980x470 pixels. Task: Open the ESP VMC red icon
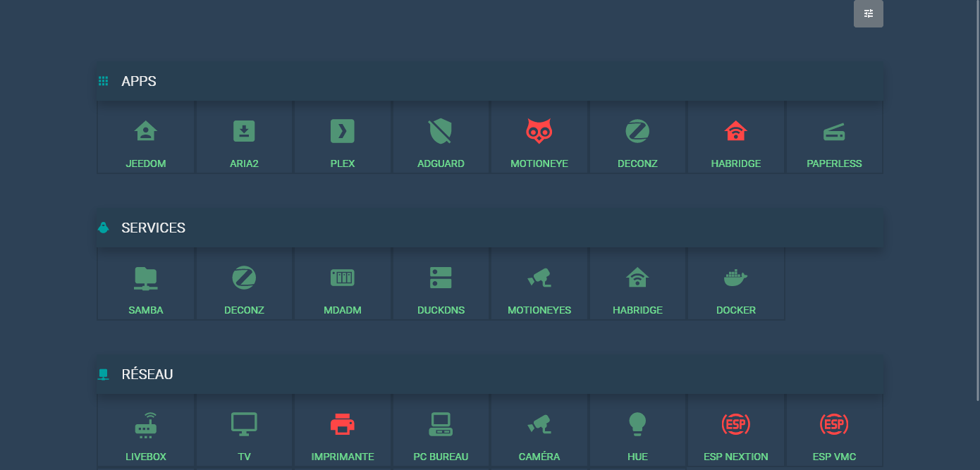click(834, 424)
